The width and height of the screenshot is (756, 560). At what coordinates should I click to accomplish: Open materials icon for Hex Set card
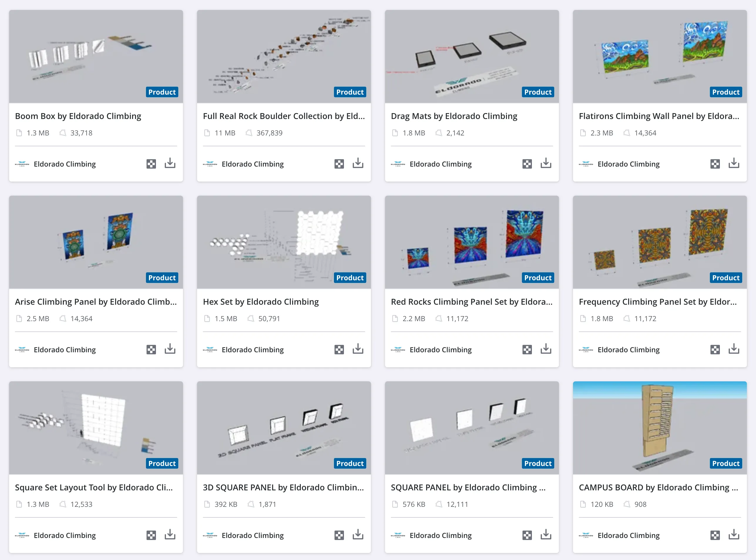click(339, 350)
